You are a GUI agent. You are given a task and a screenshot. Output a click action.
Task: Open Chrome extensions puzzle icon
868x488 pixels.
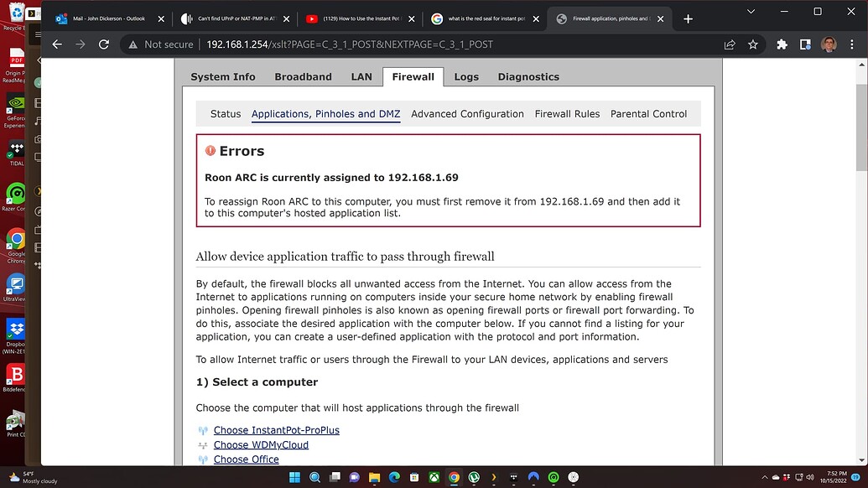pos(782,44)
